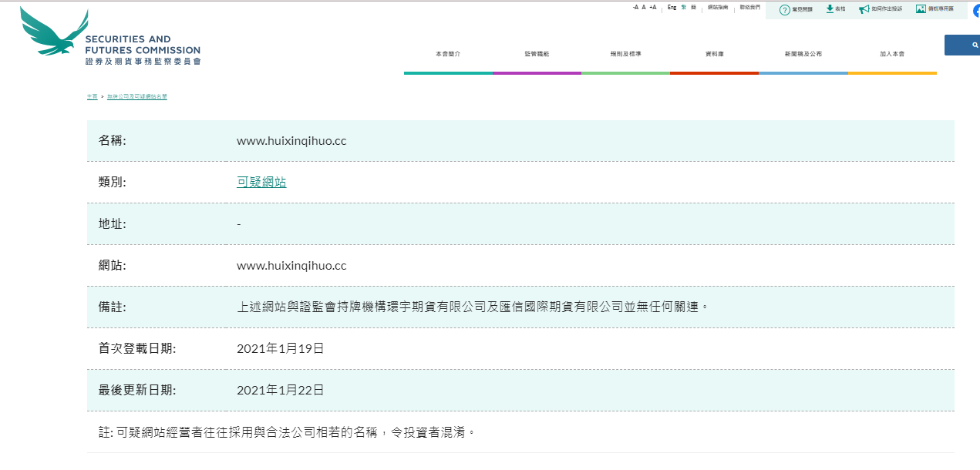Screen dimensions: 980x470
Task: Click the complaint megaphone icon
Action: tap(864, 9)
